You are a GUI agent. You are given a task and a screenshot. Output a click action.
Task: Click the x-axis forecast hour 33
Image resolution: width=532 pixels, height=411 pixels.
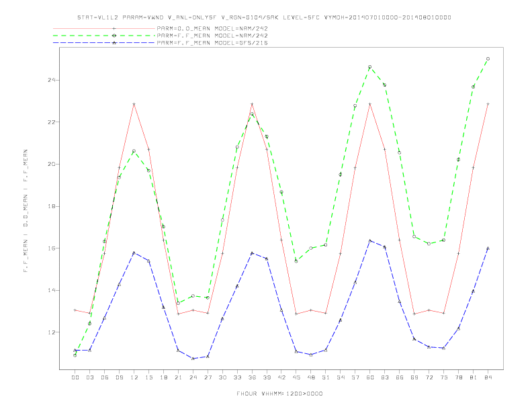point(237,377)
